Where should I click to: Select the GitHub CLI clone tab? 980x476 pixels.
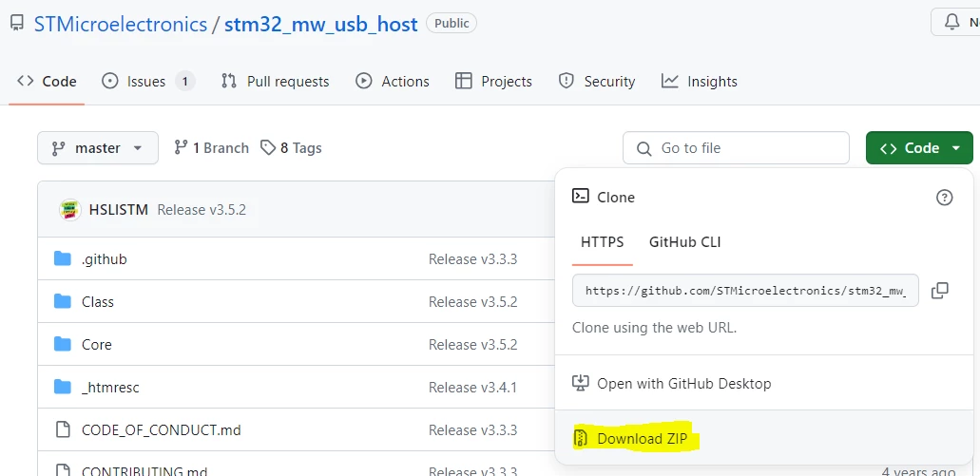pos(685,242)
